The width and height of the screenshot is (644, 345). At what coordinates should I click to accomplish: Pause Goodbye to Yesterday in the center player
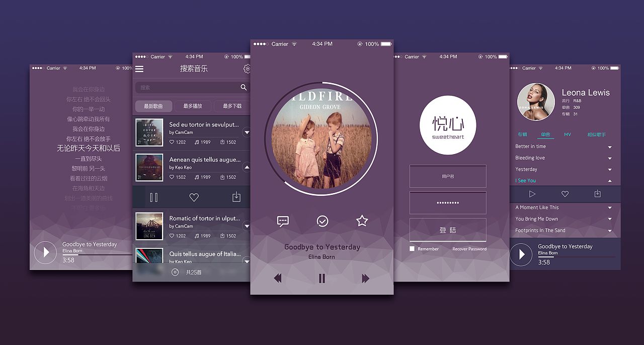click(x=322, y=278)
